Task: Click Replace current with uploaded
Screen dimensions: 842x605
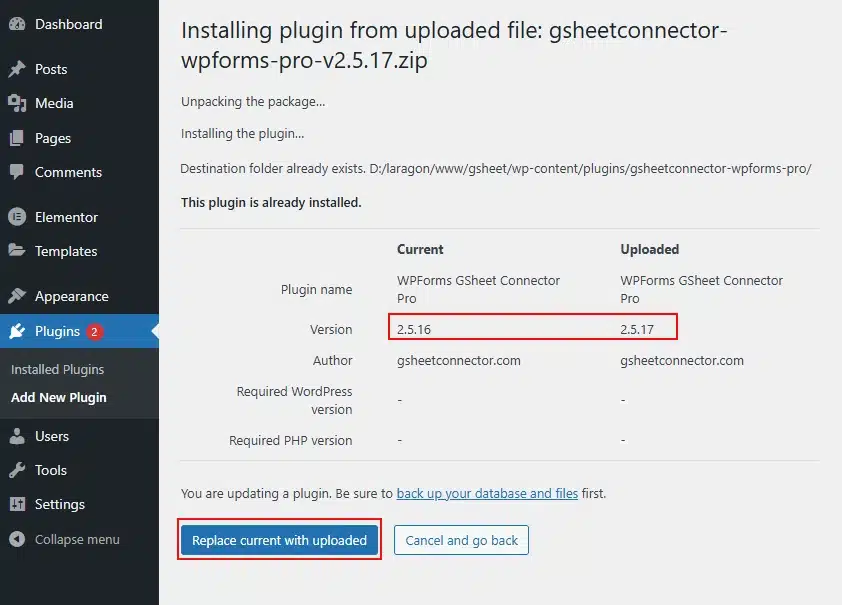Action: click(x=280, y=539)
